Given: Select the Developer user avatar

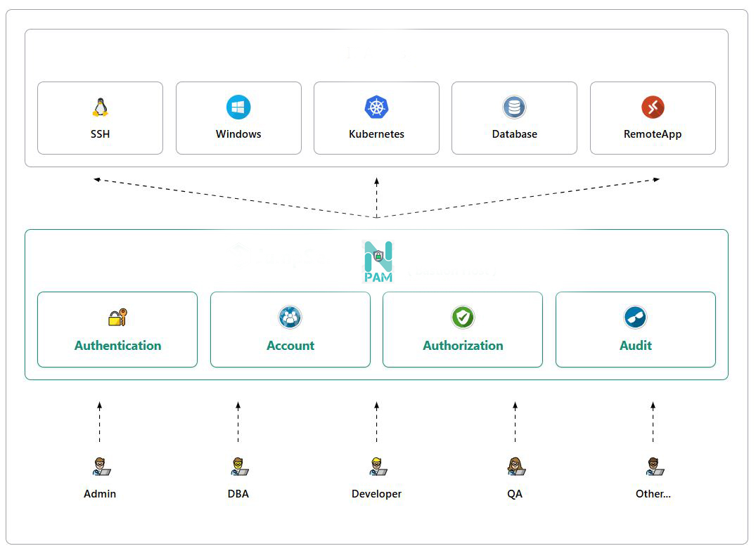Looking at the screenshot, I should (377, 467).
